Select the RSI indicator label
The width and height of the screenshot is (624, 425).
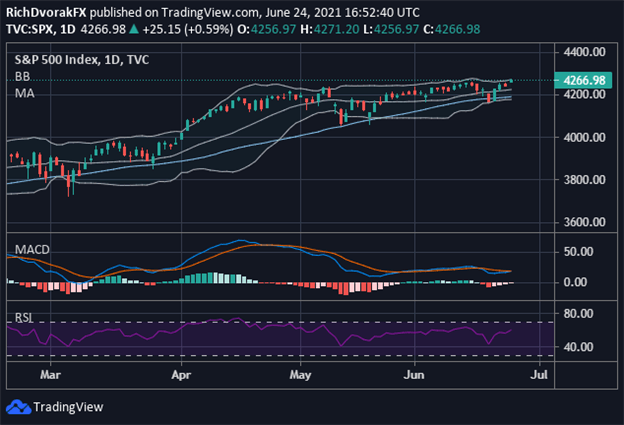click(x=24, y=318)
